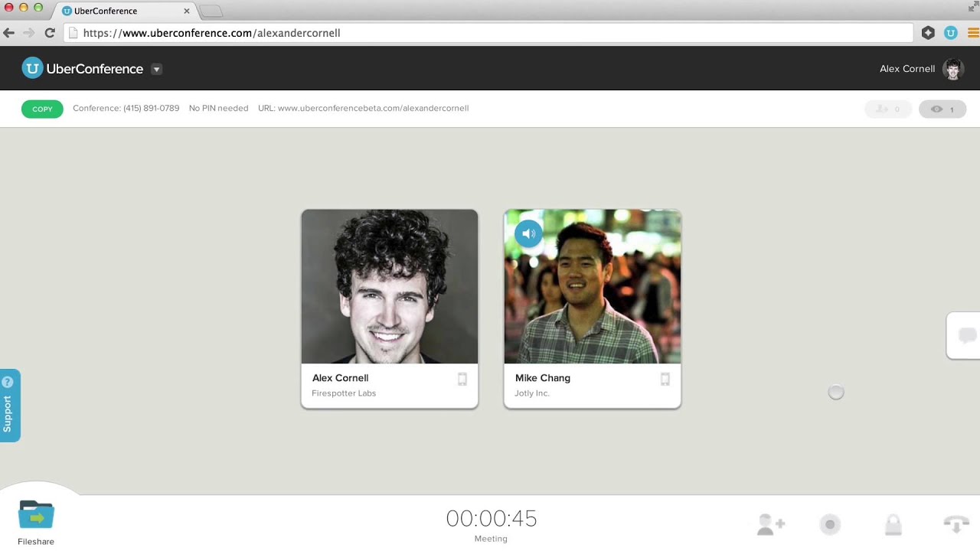Select the UberConference browser tab
The height and width of the screenshot is (551, 980).
point(126,11)
